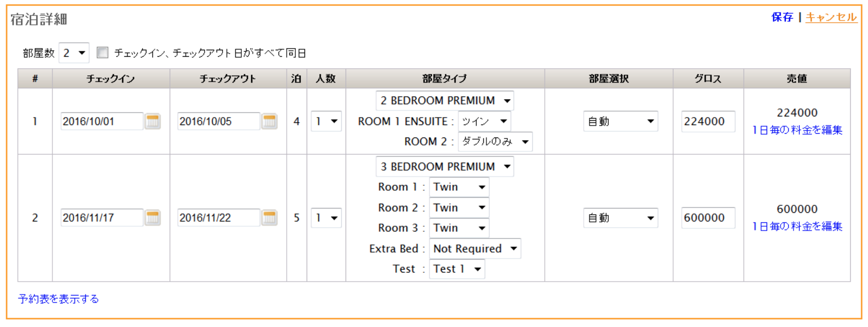Expand the 部屋数 room count dropdown
868x327 pixels.
[x=74, y=53]
